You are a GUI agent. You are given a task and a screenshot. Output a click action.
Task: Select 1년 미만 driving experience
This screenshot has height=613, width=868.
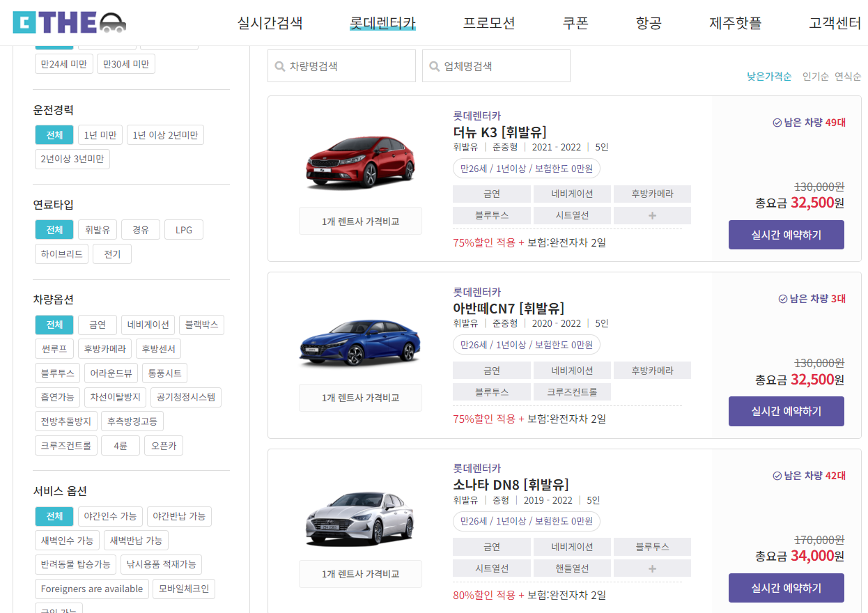pos(100,135)
